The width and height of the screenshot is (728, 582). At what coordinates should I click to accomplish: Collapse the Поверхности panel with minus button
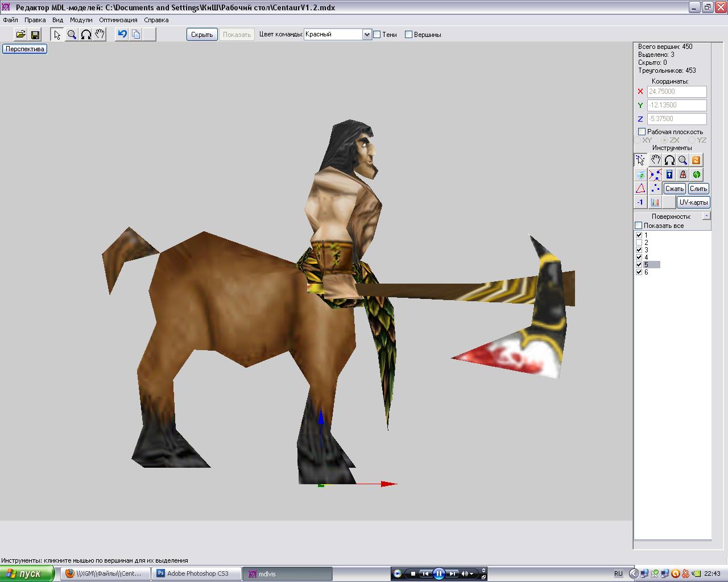(706, 216)
